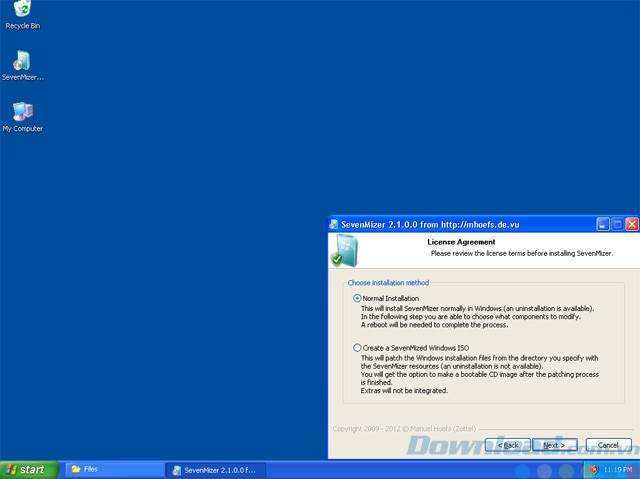Open the Recycle Bin desktop icon
Screen dimensions: 640x479
pyautogui.click(x=22, y=12)
